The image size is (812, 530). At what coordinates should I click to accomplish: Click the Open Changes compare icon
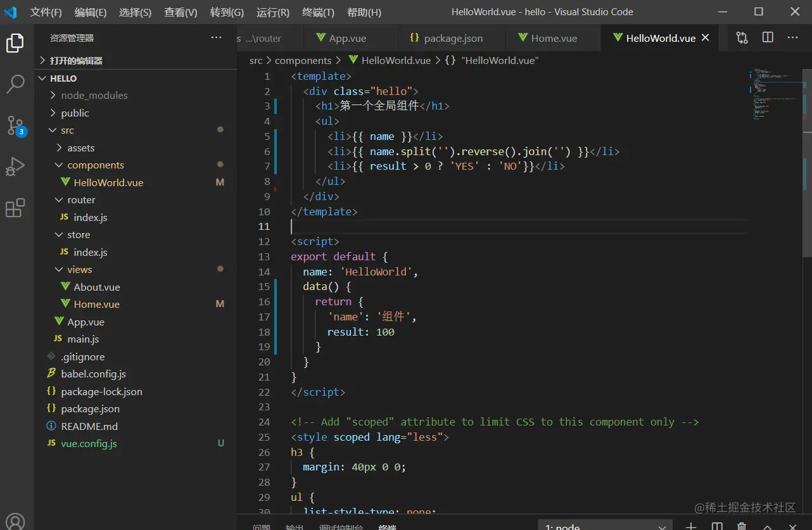click(x=742, y=38)
